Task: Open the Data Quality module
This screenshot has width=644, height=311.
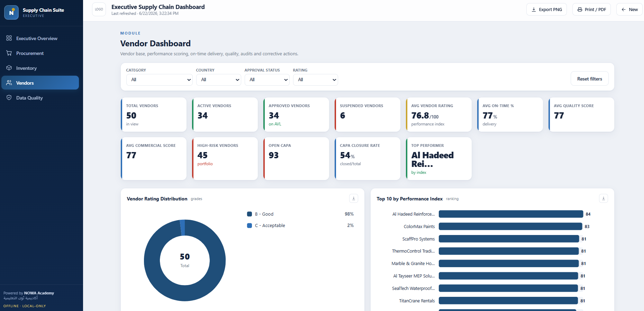Action: click(x=40, y=98)
